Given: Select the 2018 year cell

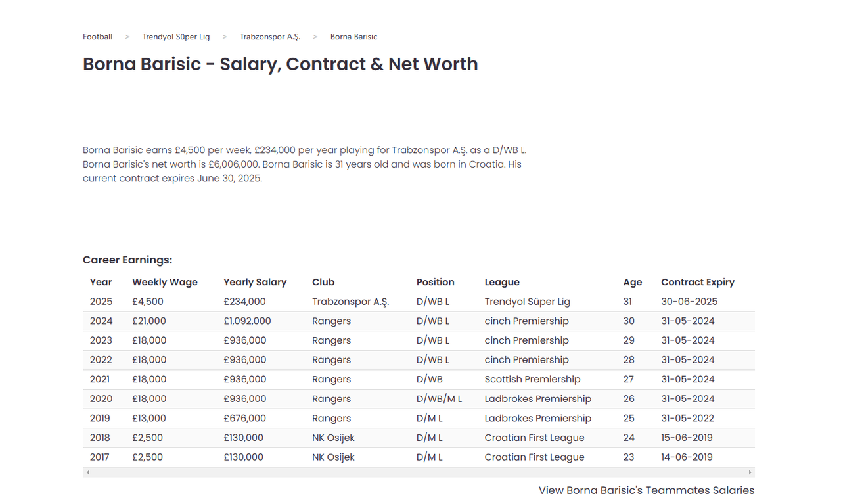Looking at the screenshot, I should tap(101, 438).
